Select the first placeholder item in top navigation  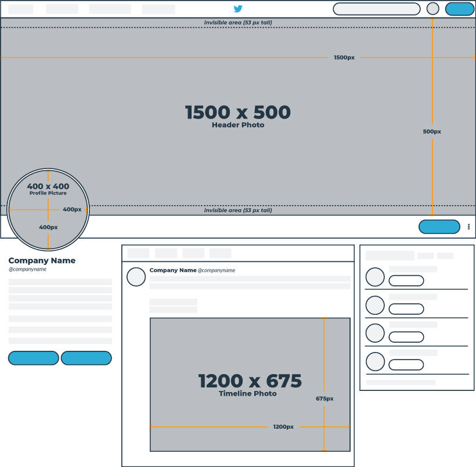[21, 9]
